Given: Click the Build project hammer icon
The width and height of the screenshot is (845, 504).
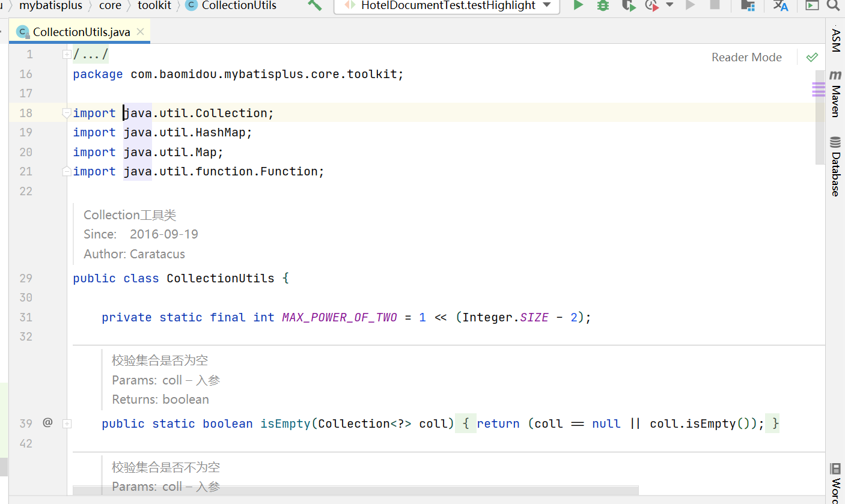Looking at the screenshot, I should point(314,5).
